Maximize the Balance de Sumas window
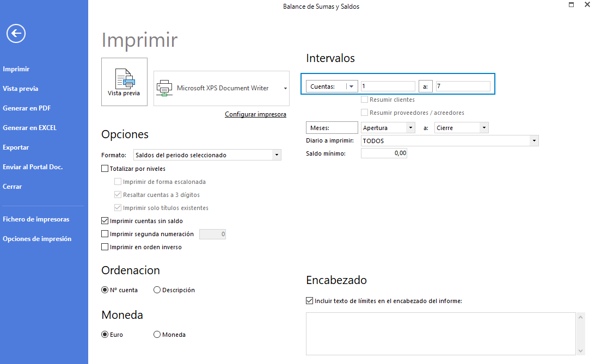This screenshot has height=364, width=595. [x=571, y=4]
